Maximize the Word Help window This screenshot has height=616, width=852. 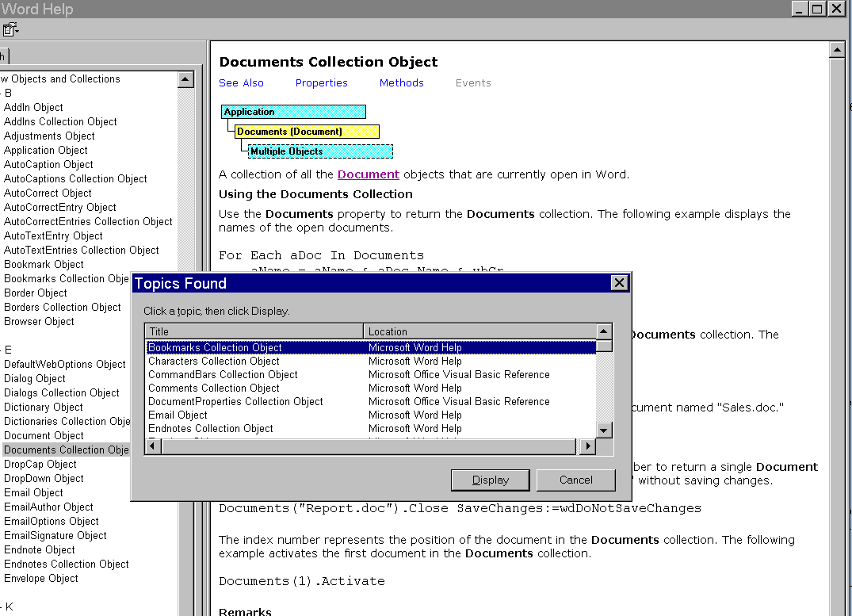coord(819,9)
